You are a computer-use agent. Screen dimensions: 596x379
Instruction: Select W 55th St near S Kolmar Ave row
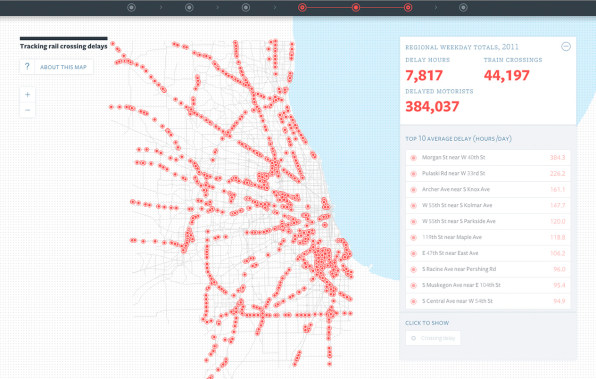coord(488,205)
